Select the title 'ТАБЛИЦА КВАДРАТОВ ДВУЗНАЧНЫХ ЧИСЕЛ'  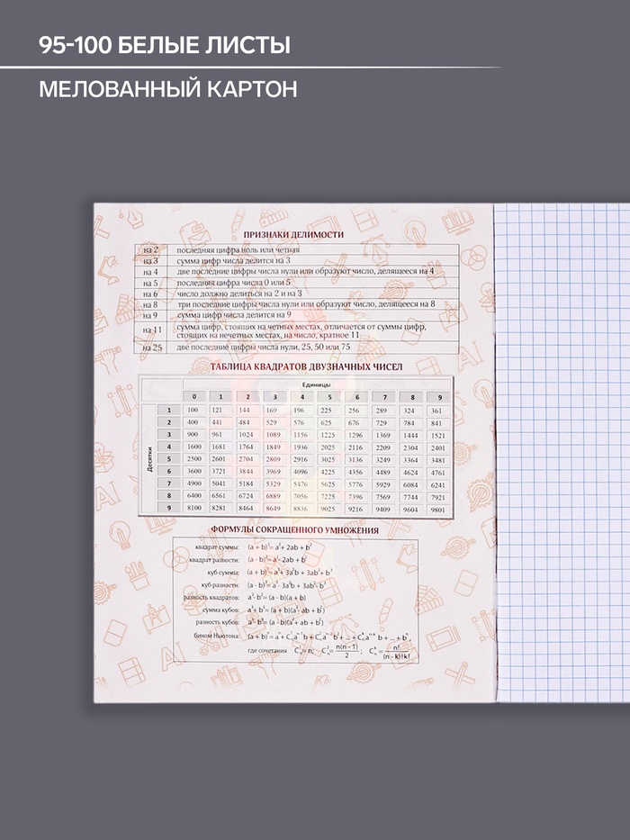(306, 366)
